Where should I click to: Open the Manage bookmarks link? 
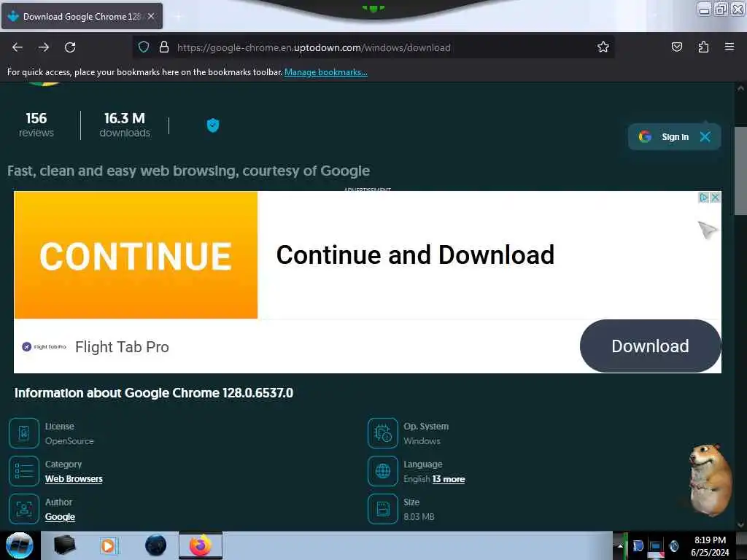pos(326,72)
